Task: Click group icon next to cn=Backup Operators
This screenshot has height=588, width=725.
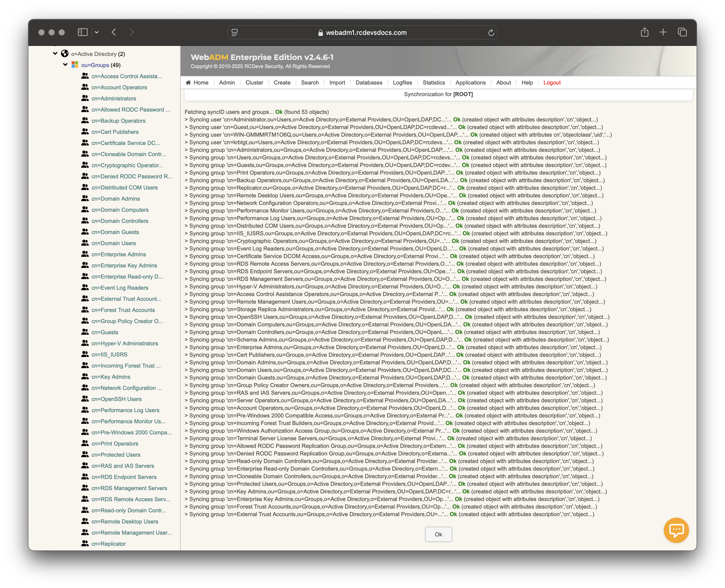Action: pyautogui.click(x=85, y=121)
